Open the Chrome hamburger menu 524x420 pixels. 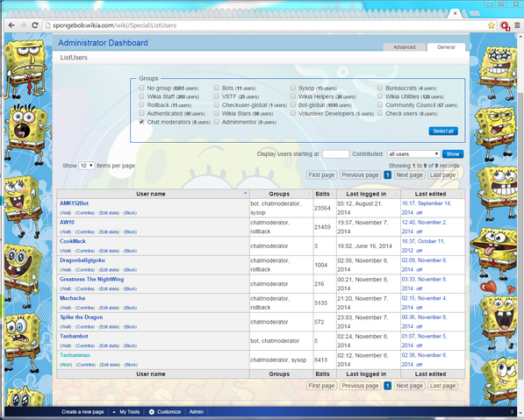point(517,25)
